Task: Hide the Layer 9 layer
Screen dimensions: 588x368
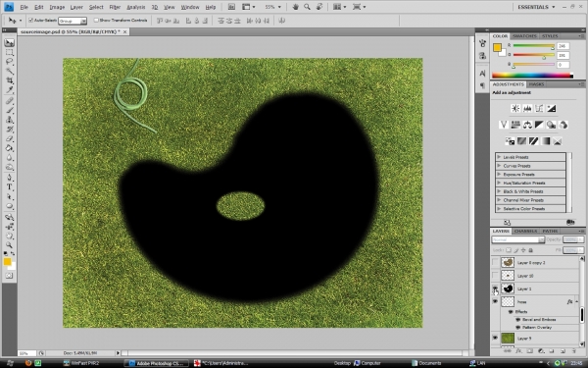Action: coord(495,338)
